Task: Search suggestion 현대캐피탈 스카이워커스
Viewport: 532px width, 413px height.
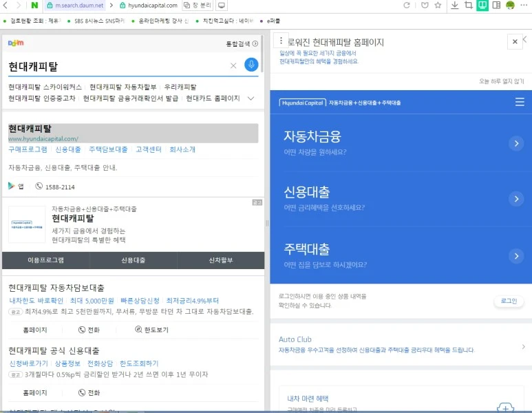Action: [45, 87]
